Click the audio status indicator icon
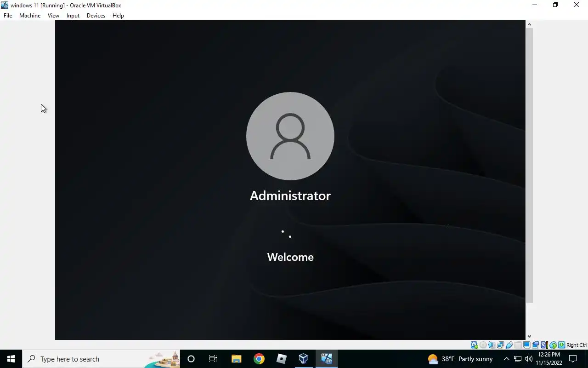588x368 pixels. coord(492,345)
